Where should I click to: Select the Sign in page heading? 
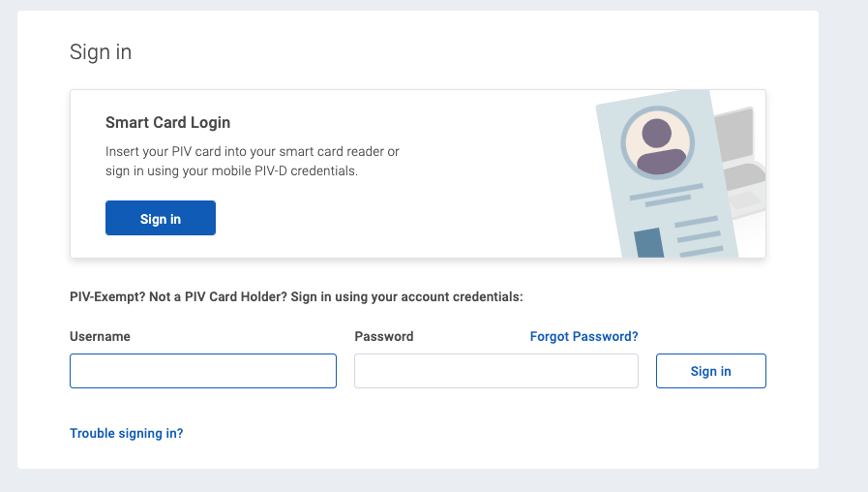(101, 52)
